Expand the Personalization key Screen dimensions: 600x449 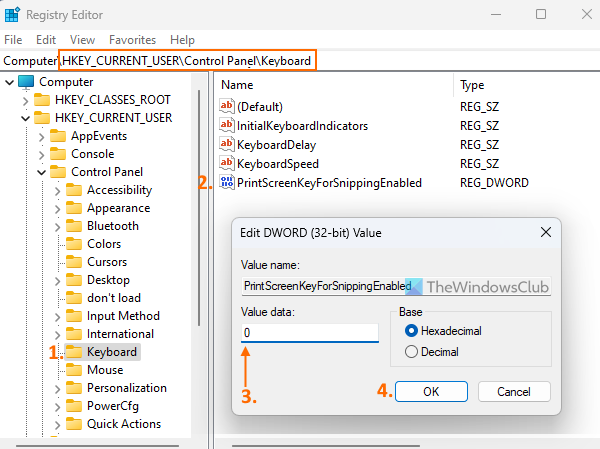pos(57,389)
